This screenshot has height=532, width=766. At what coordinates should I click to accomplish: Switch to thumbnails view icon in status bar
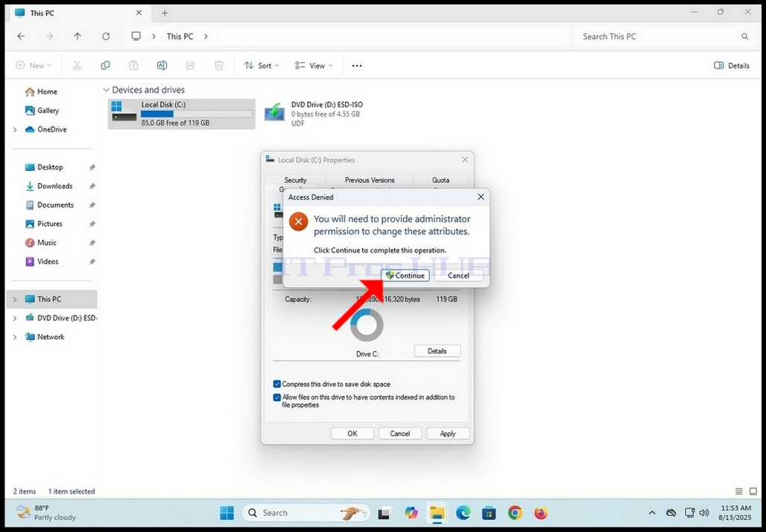[753, 492]
